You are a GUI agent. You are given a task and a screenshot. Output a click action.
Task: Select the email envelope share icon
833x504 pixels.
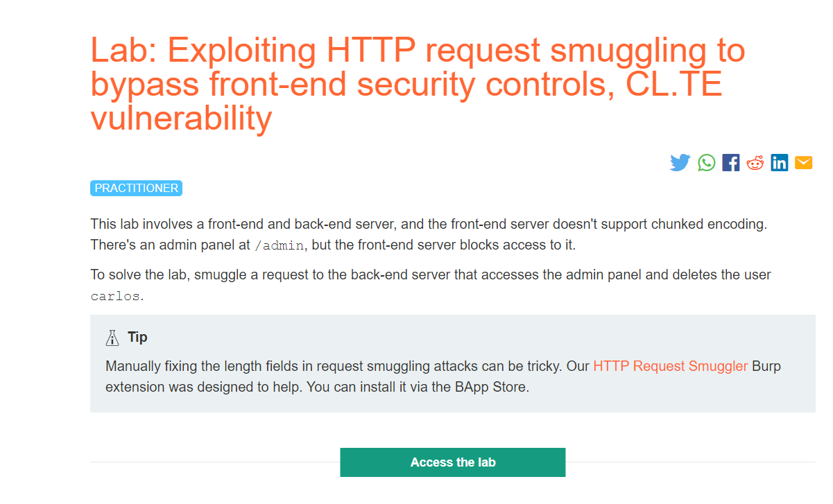803,162
